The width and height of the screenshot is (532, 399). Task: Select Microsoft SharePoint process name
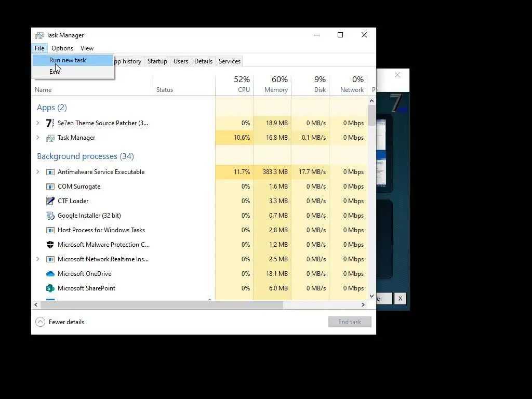point(87,288)
